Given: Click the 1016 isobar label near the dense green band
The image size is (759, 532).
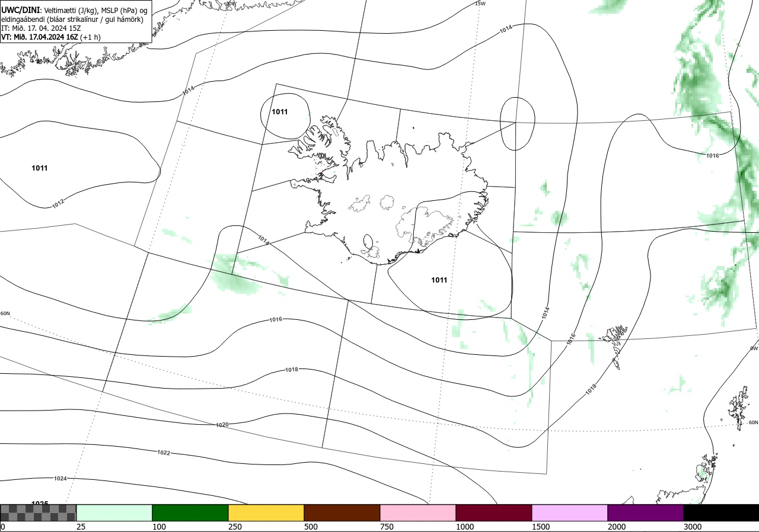Looking at the screenshot, I should 713,156.
